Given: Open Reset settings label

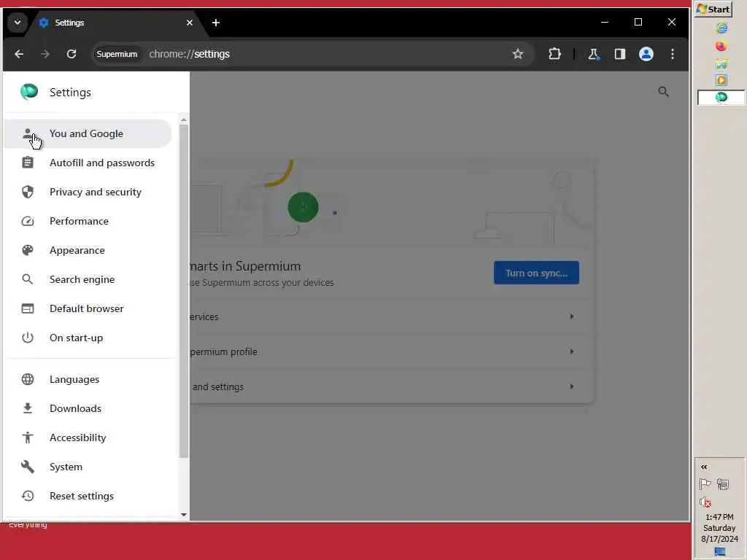Looking at the screenshot, I should (82, 496).
